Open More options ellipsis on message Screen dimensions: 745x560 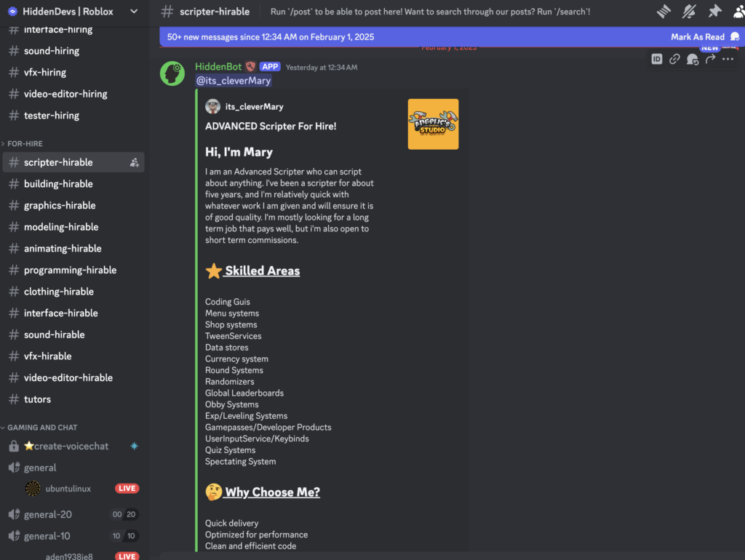coord(728,60)
